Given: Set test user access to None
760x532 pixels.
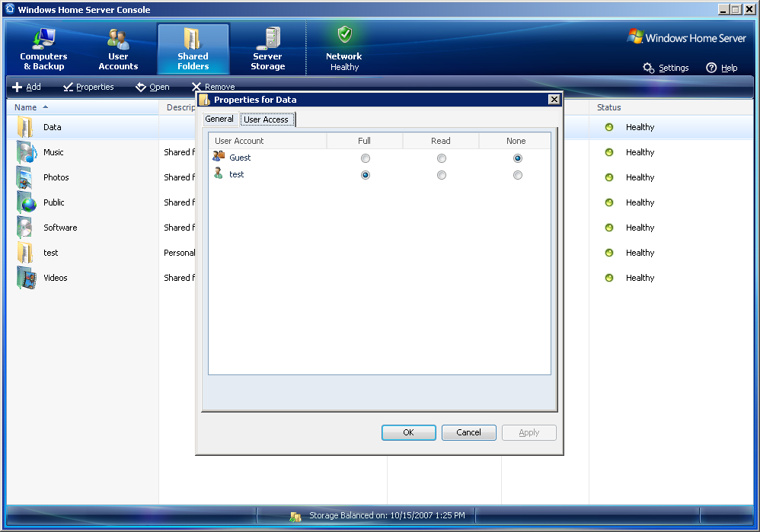Looking at the screenshot, I should [x=518, y=175].
